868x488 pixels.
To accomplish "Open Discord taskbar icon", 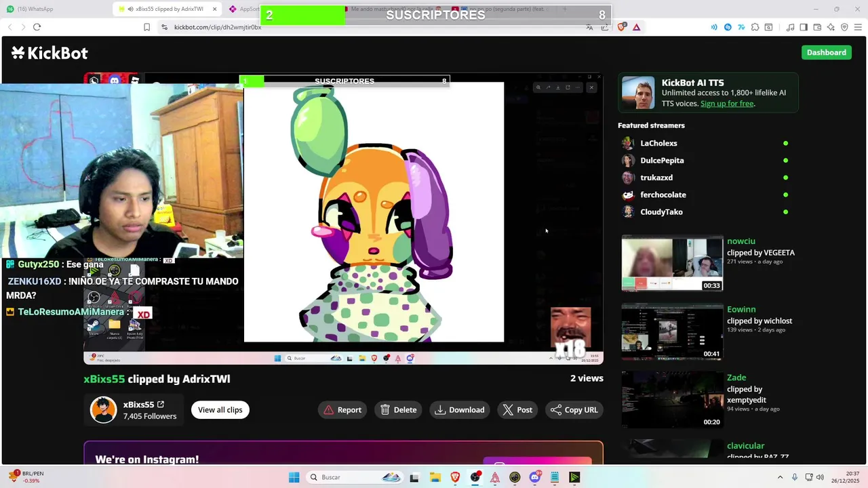I will (534, 477).
